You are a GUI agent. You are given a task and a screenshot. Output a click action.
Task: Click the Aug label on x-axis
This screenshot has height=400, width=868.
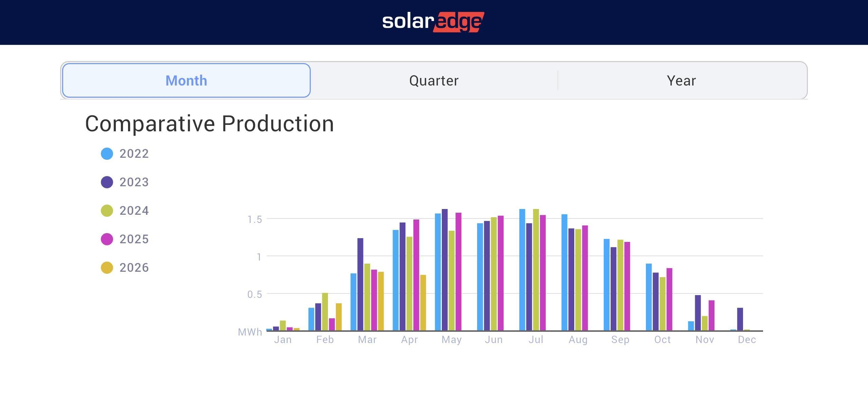(x=578, y=340)
